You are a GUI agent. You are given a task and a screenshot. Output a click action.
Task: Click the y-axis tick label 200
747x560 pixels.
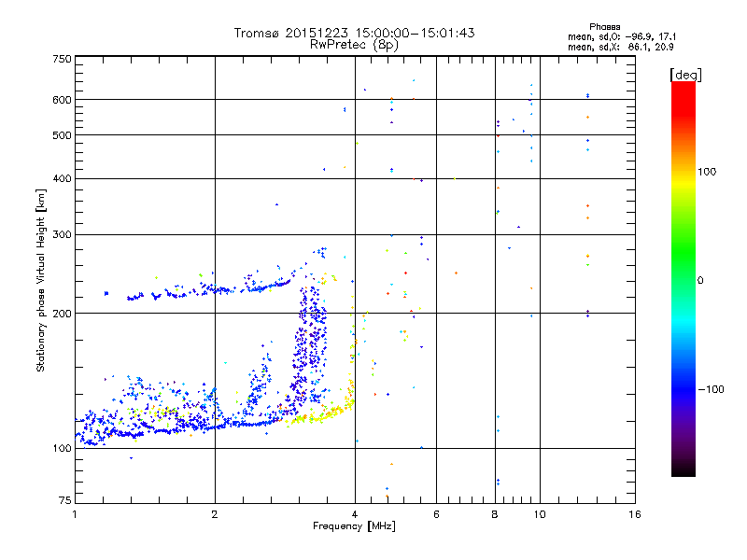[x=62, y=314]
